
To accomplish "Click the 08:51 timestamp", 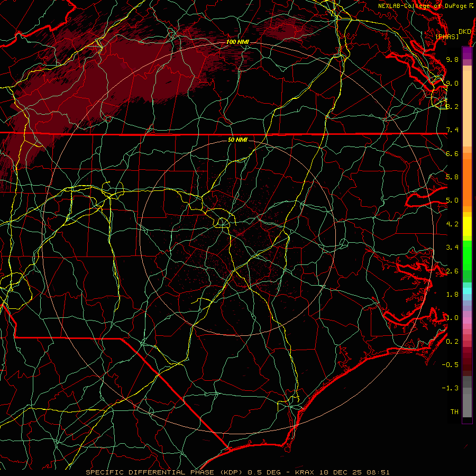I will [378, 472].
